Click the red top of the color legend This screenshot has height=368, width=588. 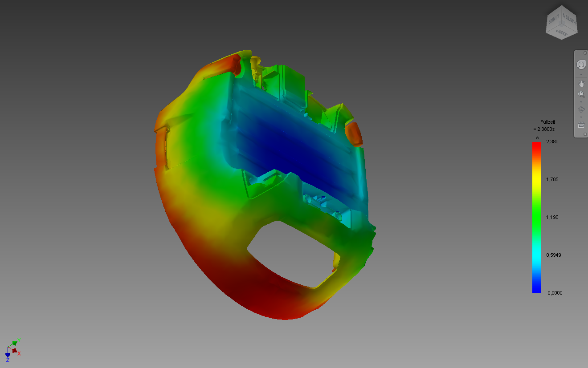click(x=536, y=145)
